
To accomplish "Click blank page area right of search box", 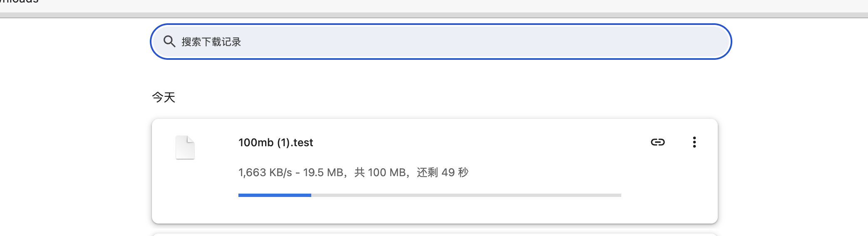I will [799, 42].
